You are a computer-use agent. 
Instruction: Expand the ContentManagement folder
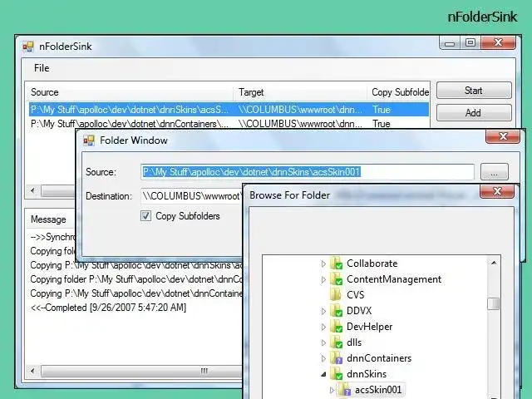[323, 279]
